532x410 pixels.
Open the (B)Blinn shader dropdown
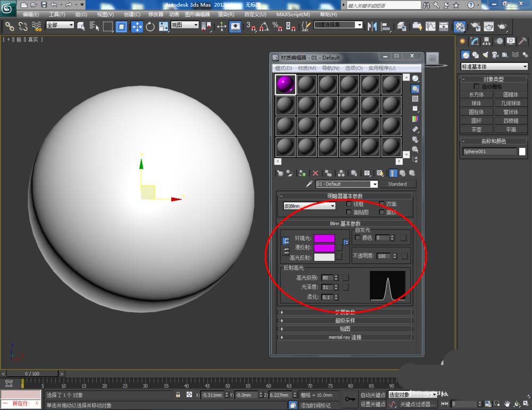[x=310, y=206]
